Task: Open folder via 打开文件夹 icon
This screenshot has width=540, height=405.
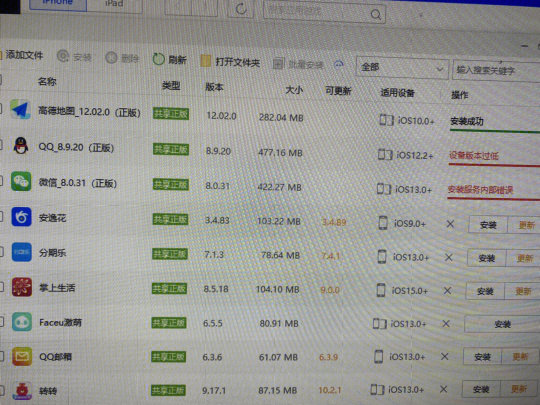Action: tap(206, 61)
